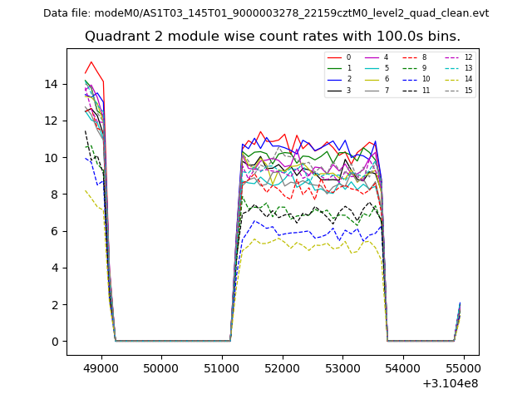
Task: Click the magenta solid legend entry 4
Action: coord(376,57)
